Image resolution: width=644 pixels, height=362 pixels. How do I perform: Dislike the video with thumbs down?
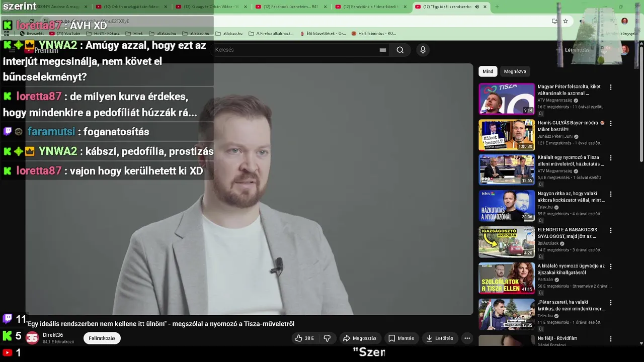pyautogui.click(x=327, y=338)
